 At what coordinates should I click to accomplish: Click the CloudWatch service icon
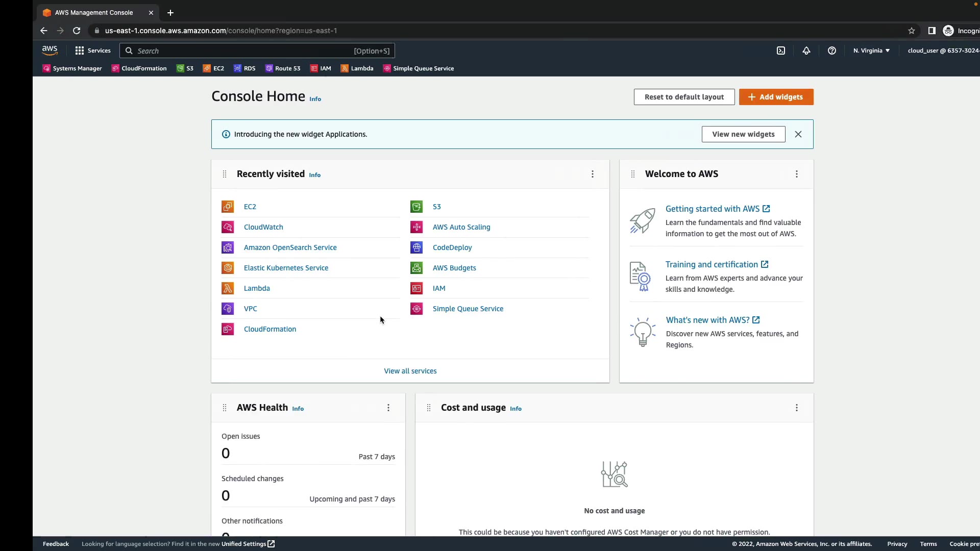(228, 227)
